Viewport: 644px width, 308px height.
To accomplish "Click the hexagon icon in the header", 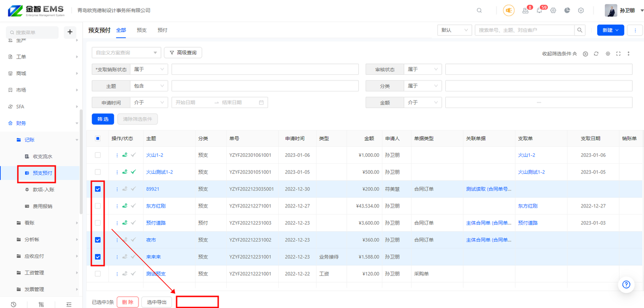I will [x=581, y=11].
